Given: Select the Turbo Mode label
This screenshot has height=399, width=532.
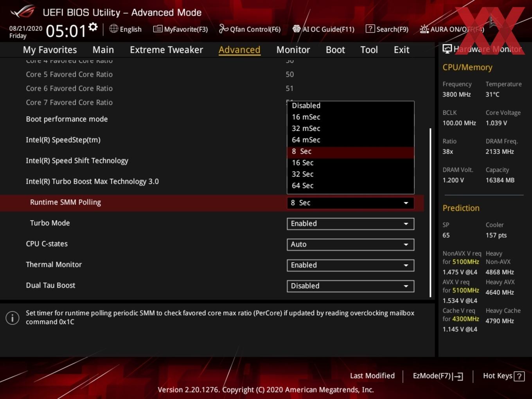Looking at the screenshot, I should 50,223.
